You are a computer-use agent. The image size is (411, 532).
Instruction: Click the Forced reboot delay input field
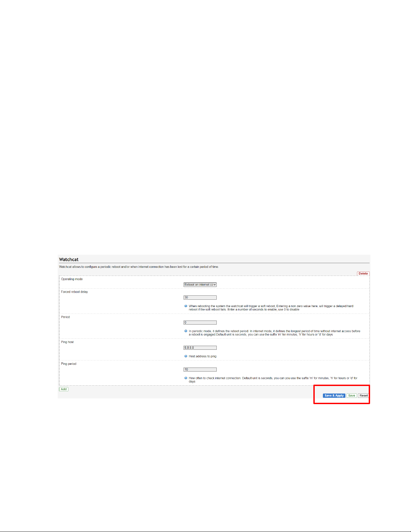pyautogui.click(x=200, y=297)
